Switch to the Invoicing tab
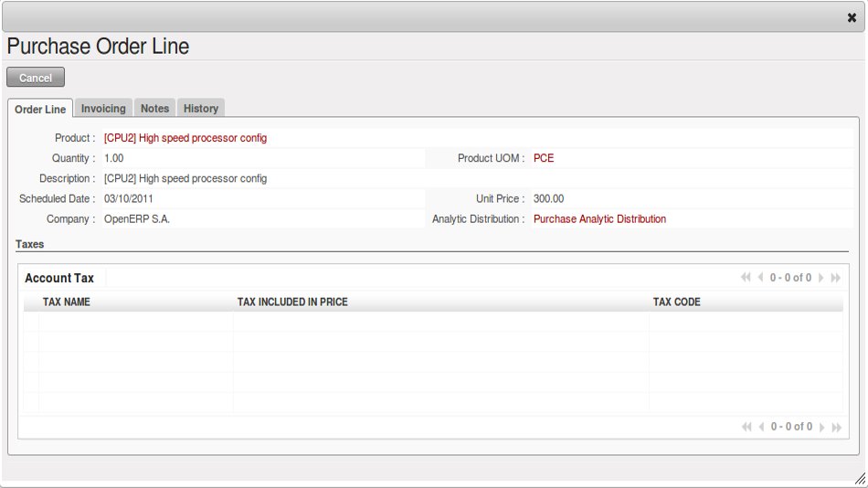 (x=103, y=108)
